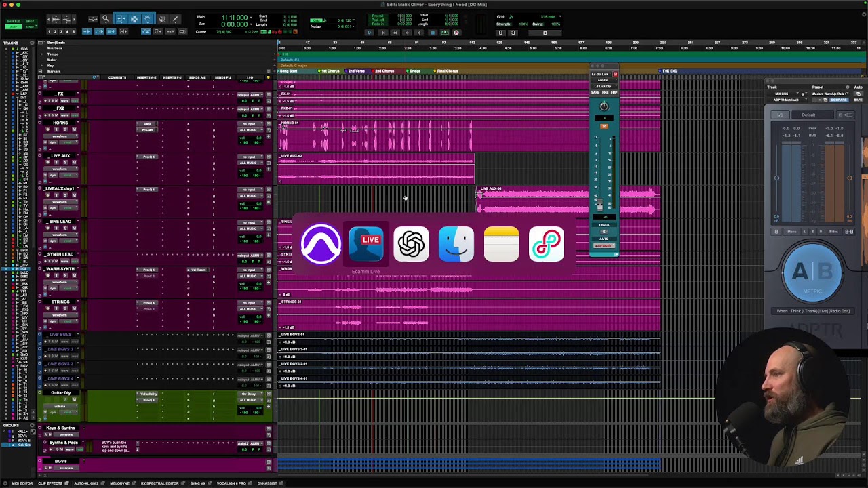The height and width of the screenshot is (488, 868).
Task: Open the Tracks list menu icon
Action: (31, 43)
